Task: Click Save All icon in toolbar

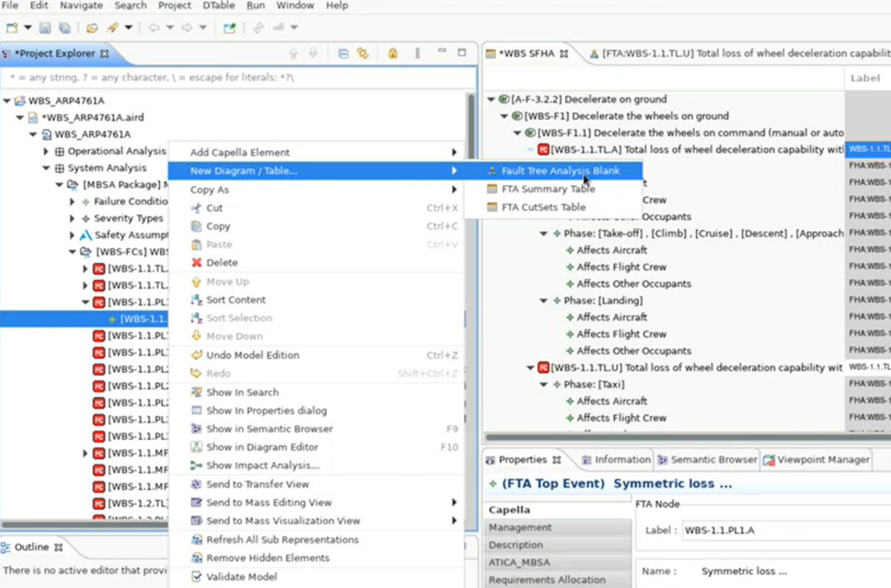Action: (x=64, y=28)
